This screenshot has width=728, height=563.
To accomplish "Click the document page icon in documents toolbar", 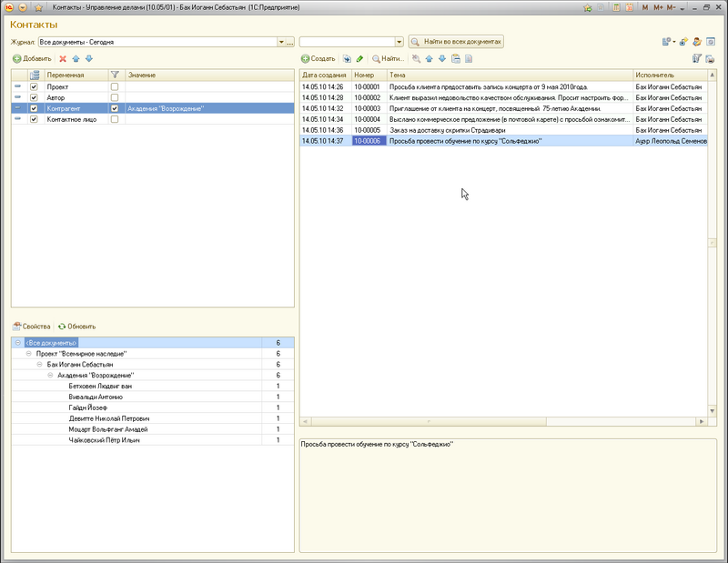I will (x=469, y=58).
